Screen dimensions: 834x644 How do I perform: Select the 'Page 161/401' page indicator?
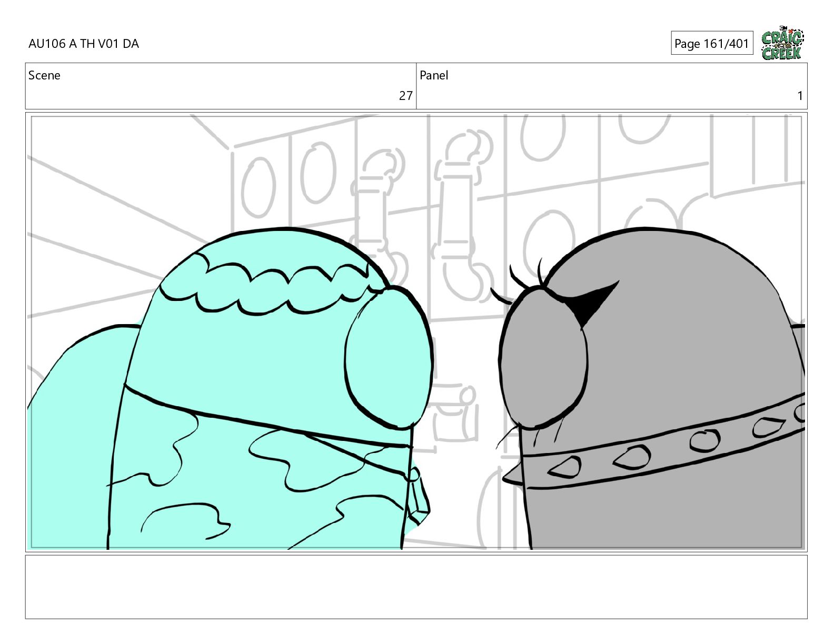coord(712,43)
